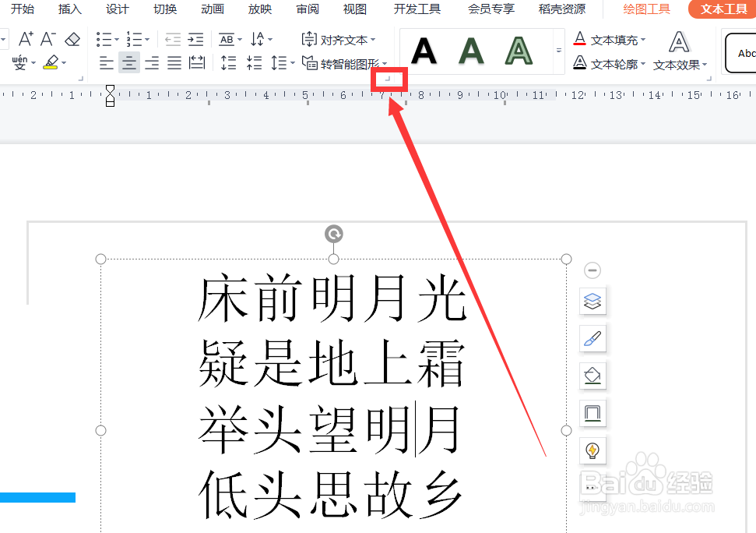Click the line spacing icon

[280, 62]
